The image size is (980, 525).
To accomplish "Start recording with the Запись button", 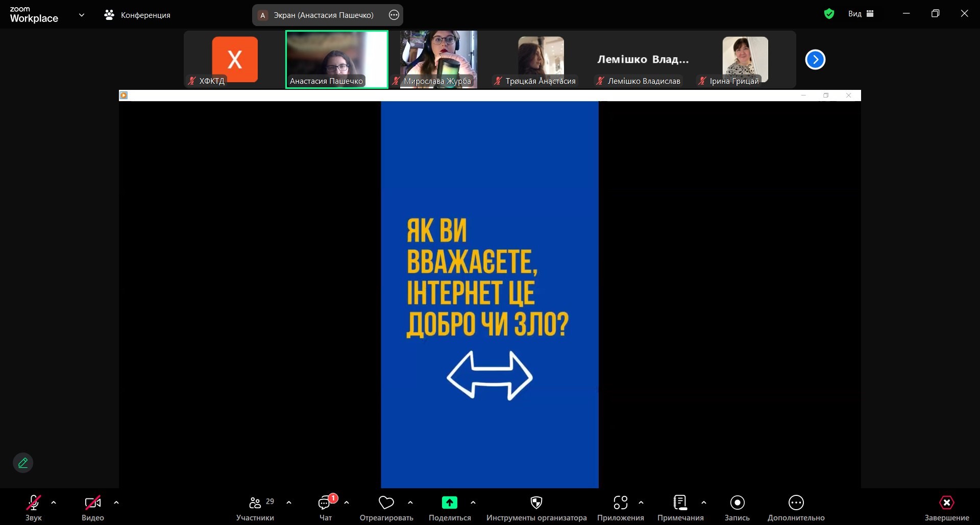I will click(x=737, y=503).
